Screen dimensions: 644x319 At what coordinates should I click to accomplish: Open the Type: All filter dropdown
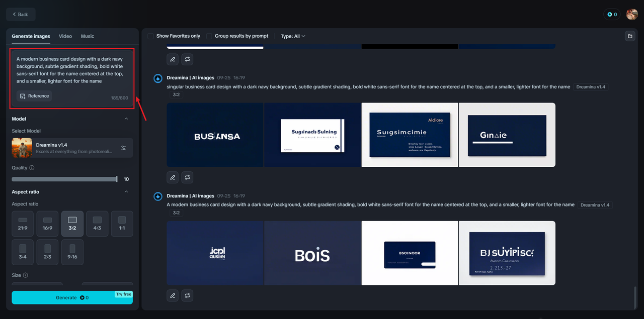click(293, 36)
